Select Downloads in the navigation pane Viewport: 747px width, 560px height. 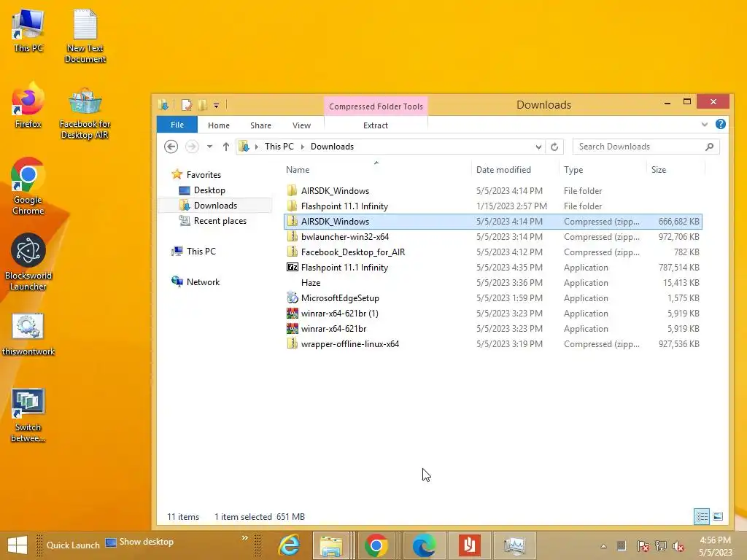tap(215, 205)
